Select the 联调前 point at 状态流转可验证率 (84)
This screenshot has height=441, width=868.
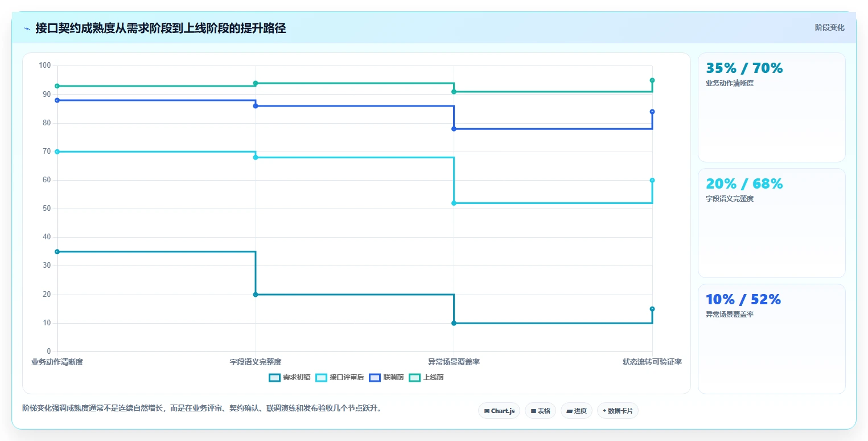(x=652, y=112)
